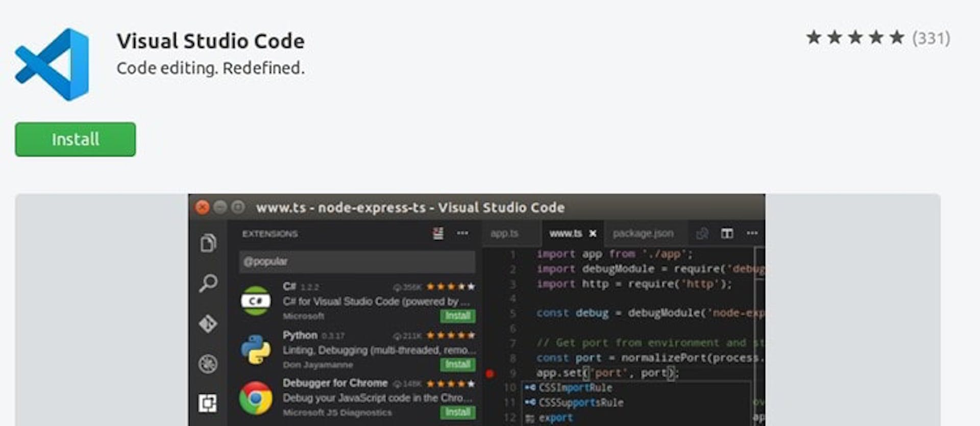This screenshot has width=980, height=426.
Task: Click the green Install button for Visual Studio Code
Action: pyautogui.click(x=76, y=139)
